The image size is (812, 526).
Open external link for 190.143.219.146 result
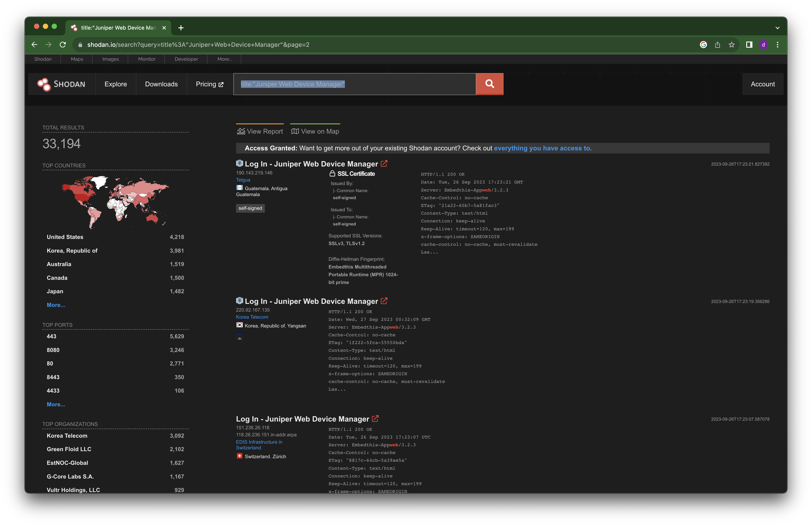click(x=384, y=163)
